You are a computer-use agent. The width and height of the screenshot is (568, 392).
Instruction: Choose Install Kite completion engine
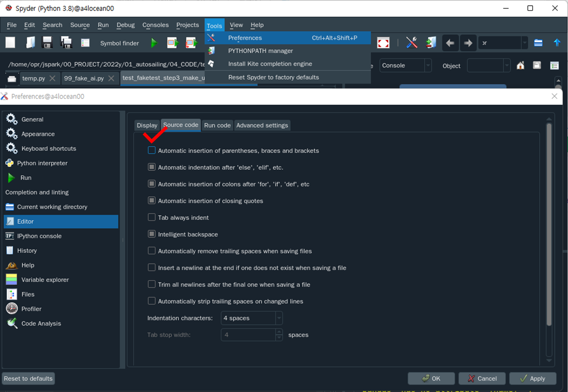pyautogui.click(x=288, y=64)
